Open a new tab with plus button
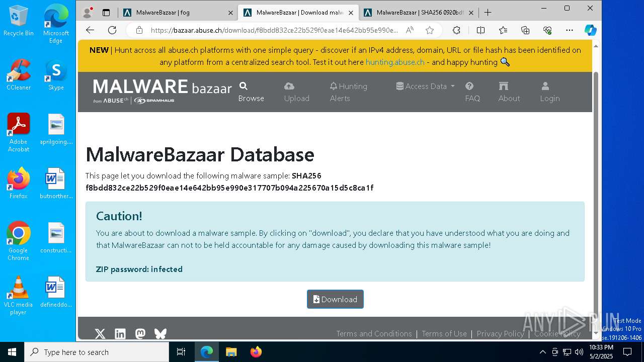Screen dimensions: 644x362 488,13
